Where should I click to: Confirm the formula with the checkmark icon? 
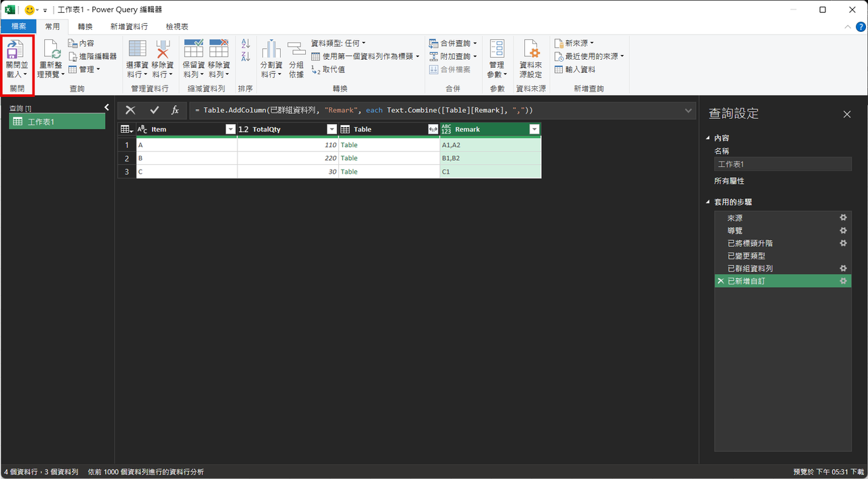point(155,110)
